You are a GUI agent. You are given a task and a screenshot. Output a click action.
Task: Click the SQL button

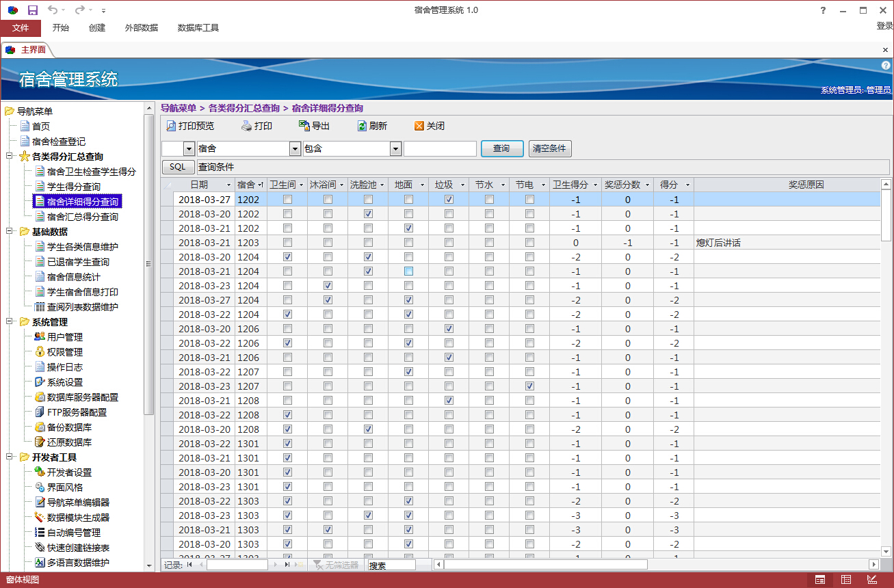coord(178,167)
